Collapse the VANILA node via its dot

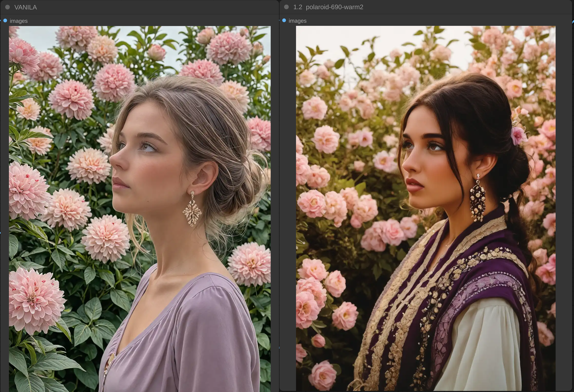(7, 7)
